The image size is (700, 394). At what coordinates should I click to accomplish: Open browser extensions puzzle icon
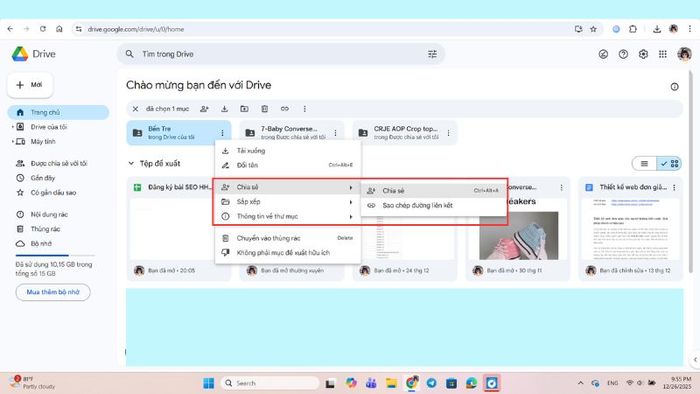pyautogui.click(x=633, y=29)
